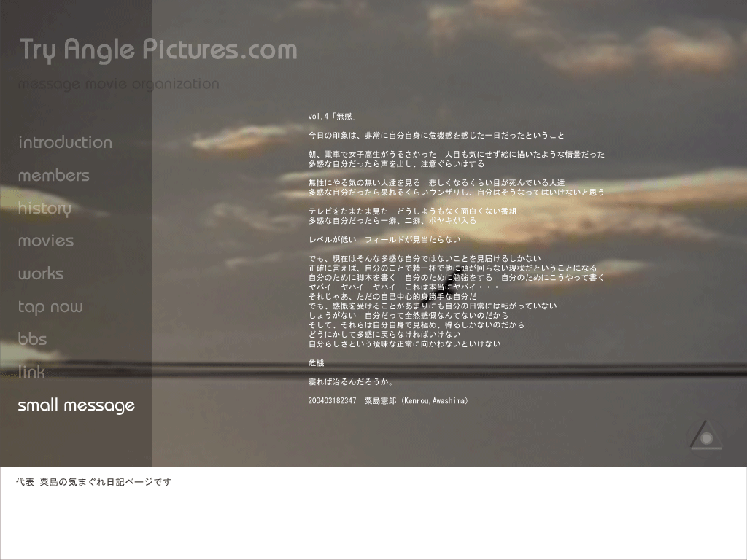Click the Try Angle Pictures.com title logo
The width and height of the screenshot is (747, 560).
(158, 50)
